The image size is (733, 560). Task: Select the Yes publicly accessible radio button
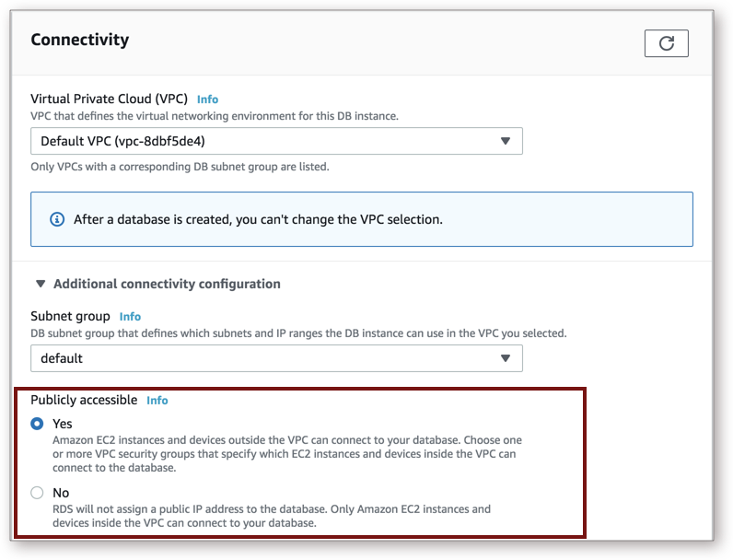(37, 424)
